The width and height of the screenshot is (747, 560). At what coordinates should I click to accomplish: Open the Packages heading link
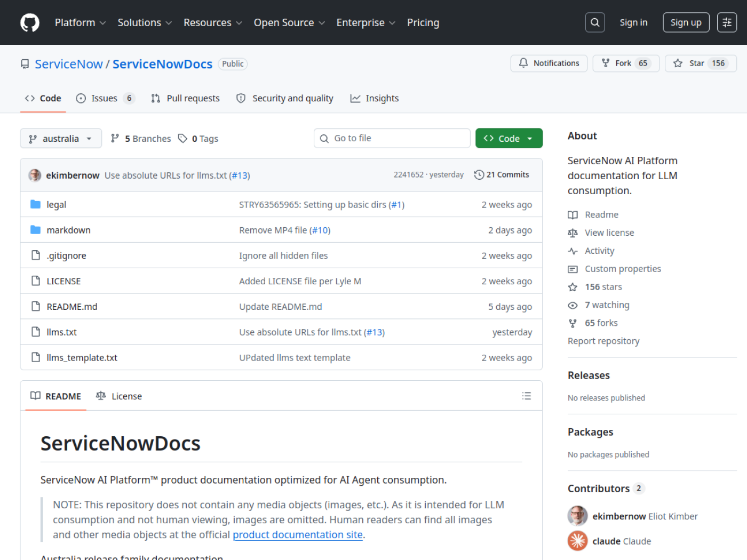[591, 432]
